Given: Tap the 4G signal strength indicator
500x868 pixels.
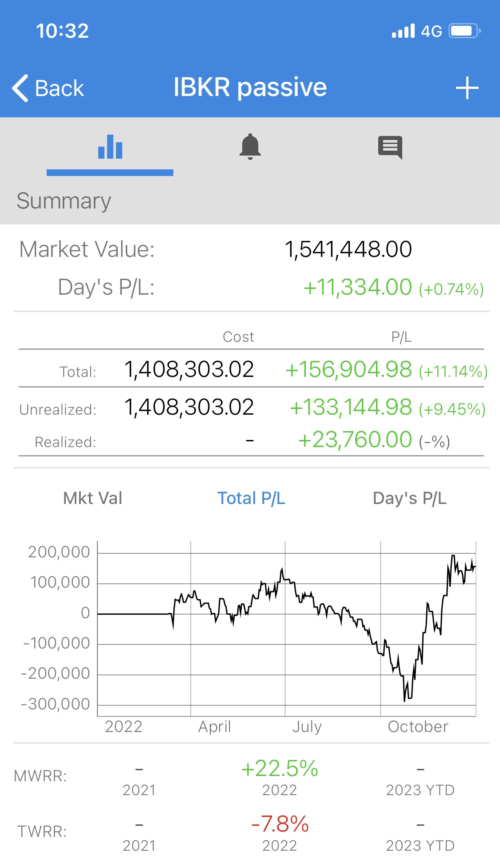Looking at the screenshot, I should tap(416, 31).
